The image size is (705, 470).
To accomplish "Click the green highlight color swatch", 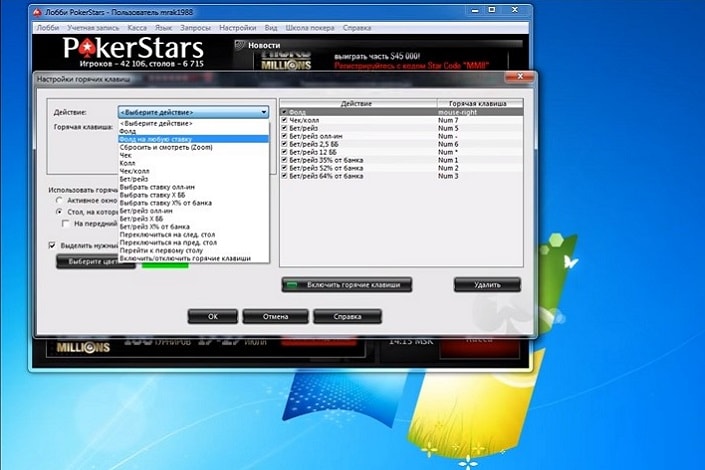I will [x=165, y=265].
